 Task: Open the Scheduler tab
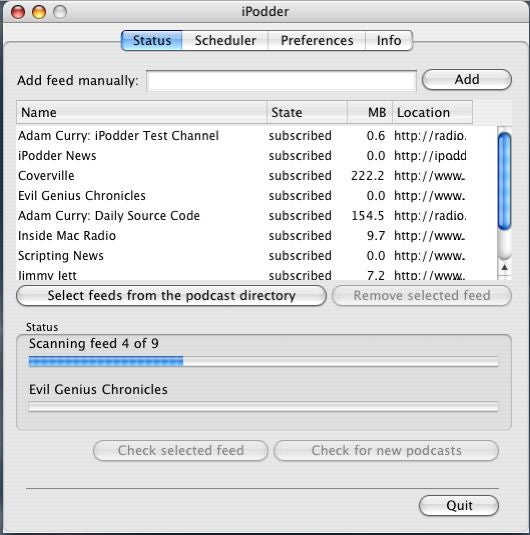pyautogui.click(x=225, y=40)
